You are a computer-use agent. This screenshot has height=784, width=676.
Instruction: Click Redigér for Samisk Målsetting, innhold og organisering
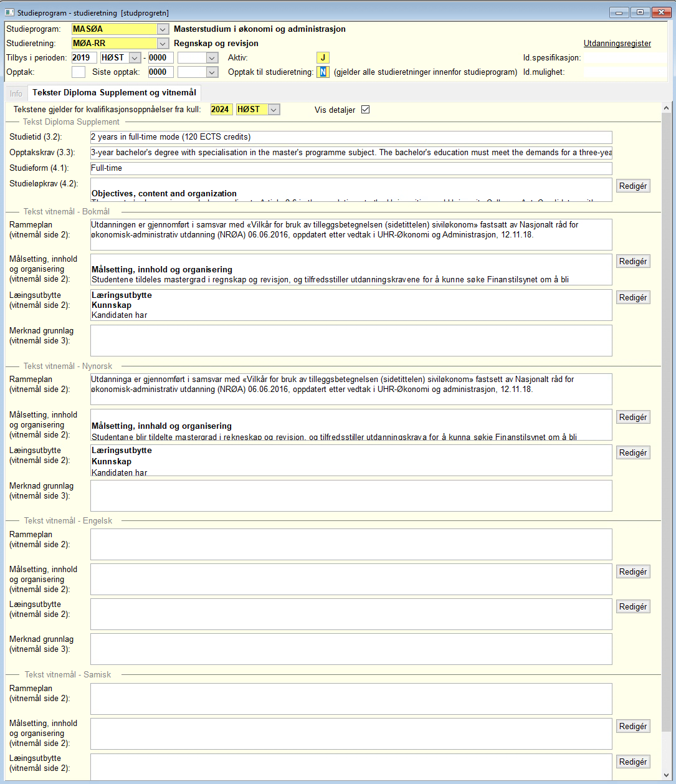tap(633, 726)
